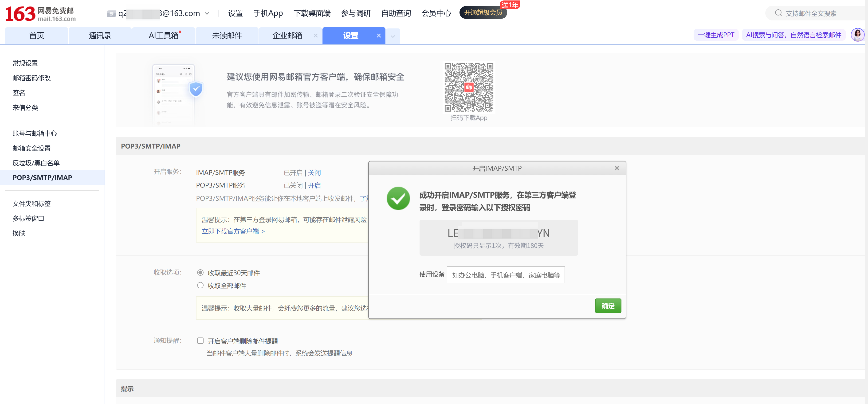Expand the account email dropdown arrow
This screenshot has width=868, height=404.
pos(207,13)
